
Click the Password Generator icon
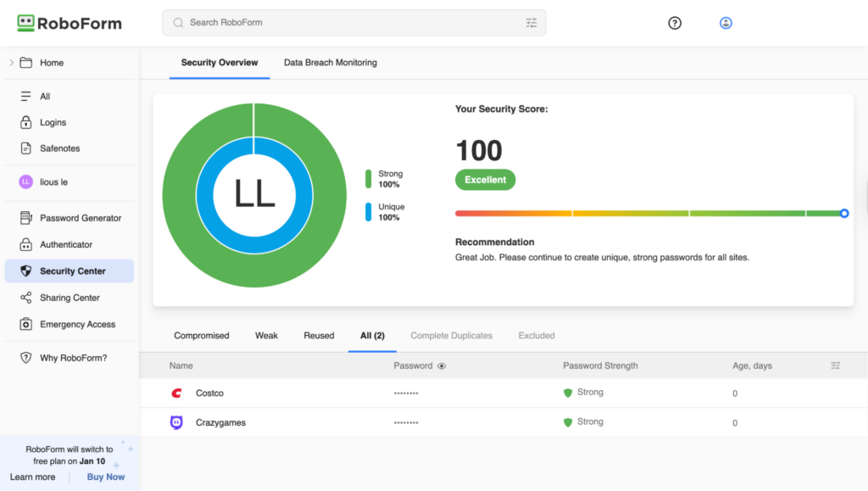click(x=26, y=218)
